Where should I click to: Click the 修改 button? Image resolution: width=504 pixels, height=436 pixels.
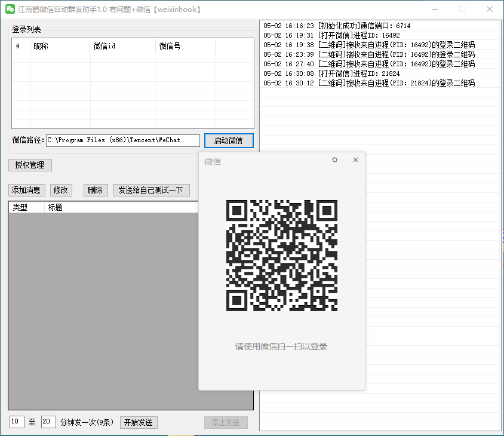(61, 190)
